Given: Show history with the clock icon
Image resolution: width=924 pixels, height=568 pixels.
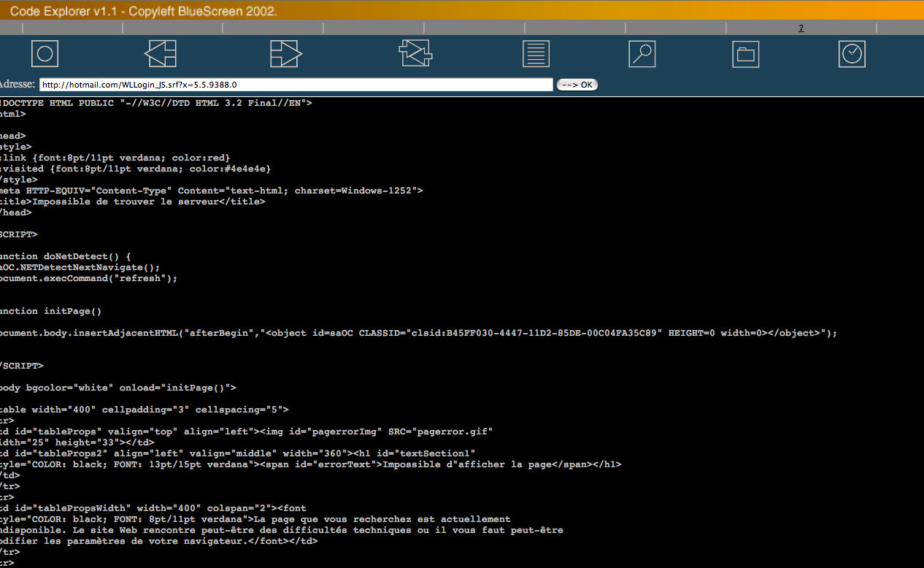Looking at the screenshot, I should click(852, 54).
